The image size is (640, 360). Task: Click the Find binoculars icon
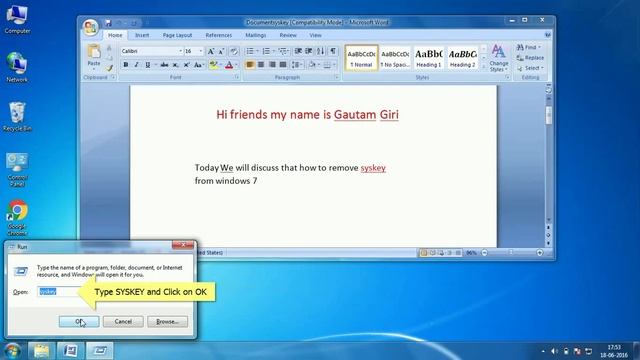pos(520,47)
